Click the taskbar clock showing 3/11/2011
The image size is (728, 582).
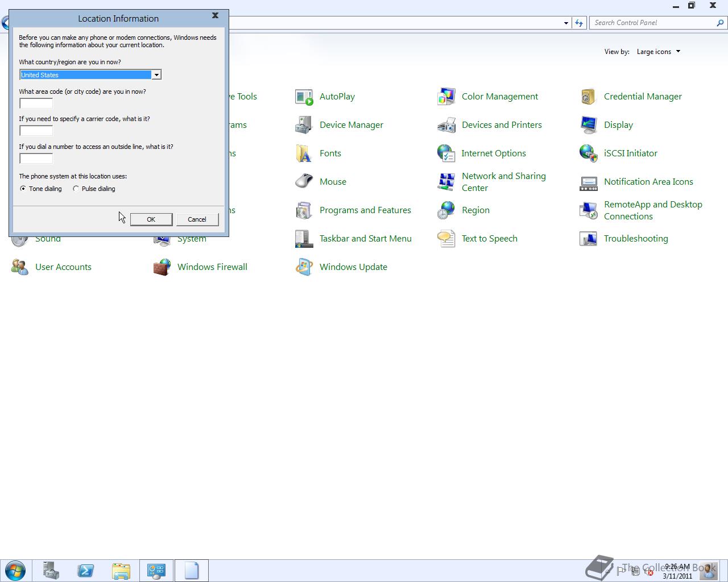pyautogui.click(x=677, y=571)
